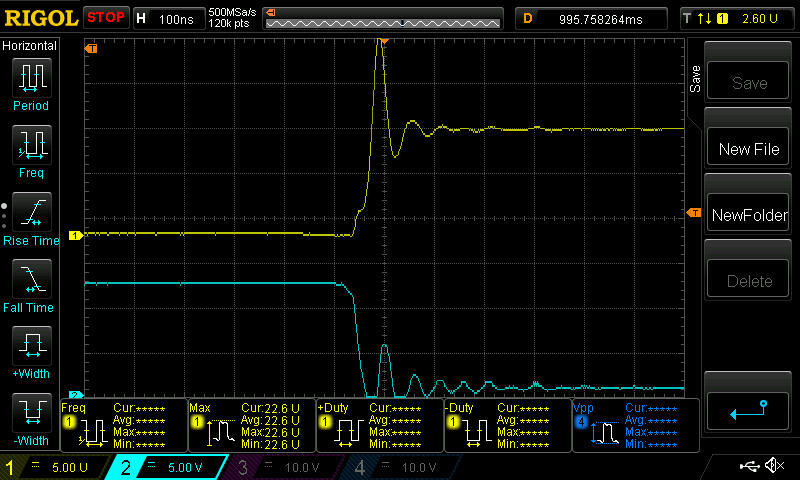Click the NewFolder button
Viewport: 800px width, 480px height.
(x=748, y=213)
